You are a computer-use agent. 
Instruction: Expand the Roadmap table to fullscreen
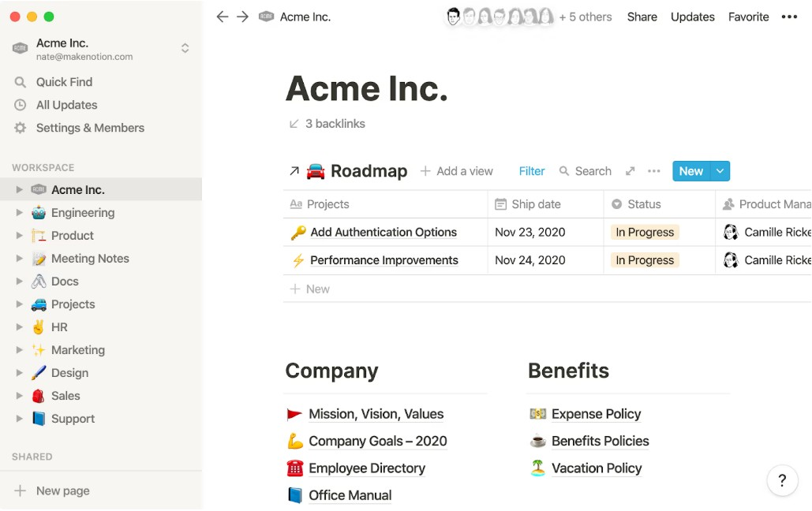(x=630, y=171)
